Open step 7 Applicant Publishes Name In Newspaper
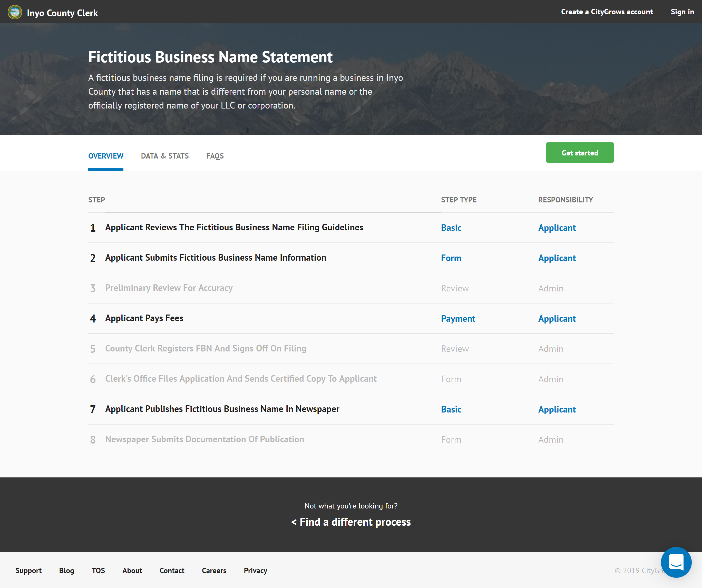Viewport: 702px width, 588px height. (222, 409)
